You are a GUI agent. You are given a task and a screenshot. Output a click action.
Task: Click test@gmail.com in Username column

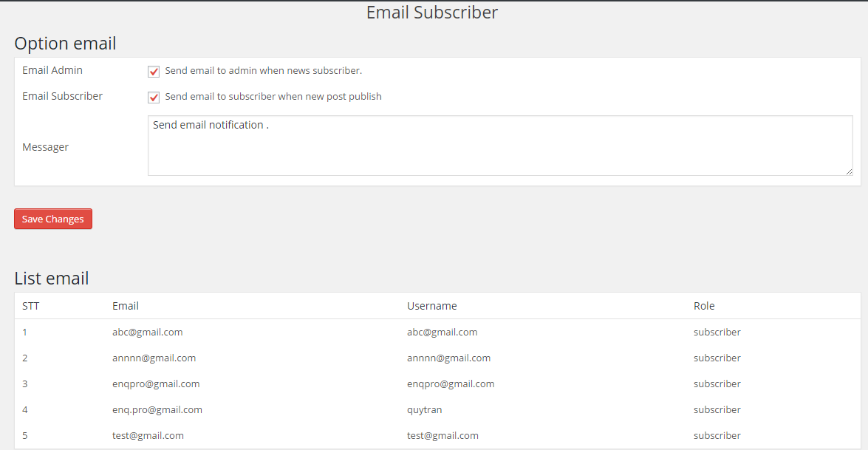[x=442, y=436]
